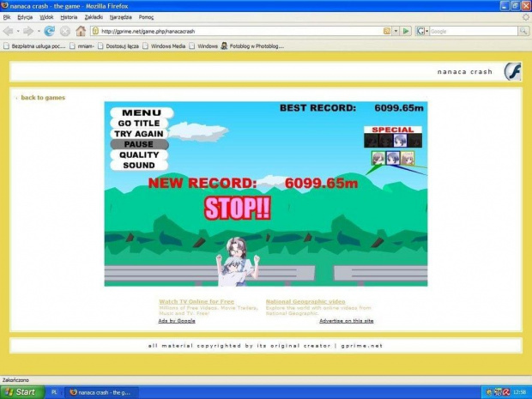This screenshot has height=399, width=532.
Task: Click the green-framed character portrait
Action: [378, 158]
